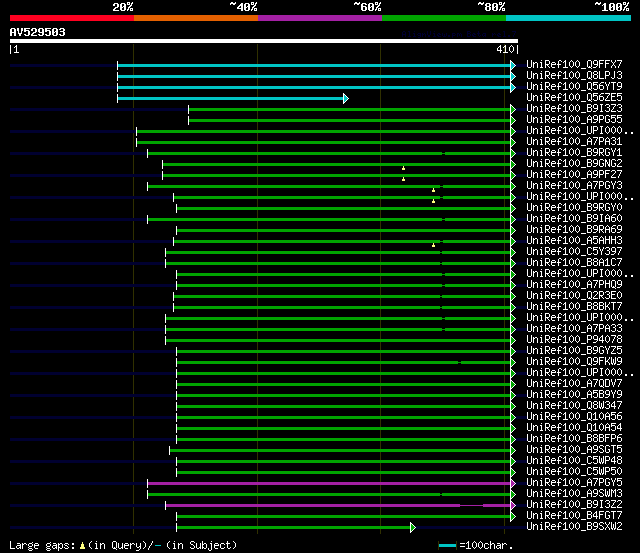Click the cyan arrowhead ending the Q9FFX7 alignment

pos(513,65)
